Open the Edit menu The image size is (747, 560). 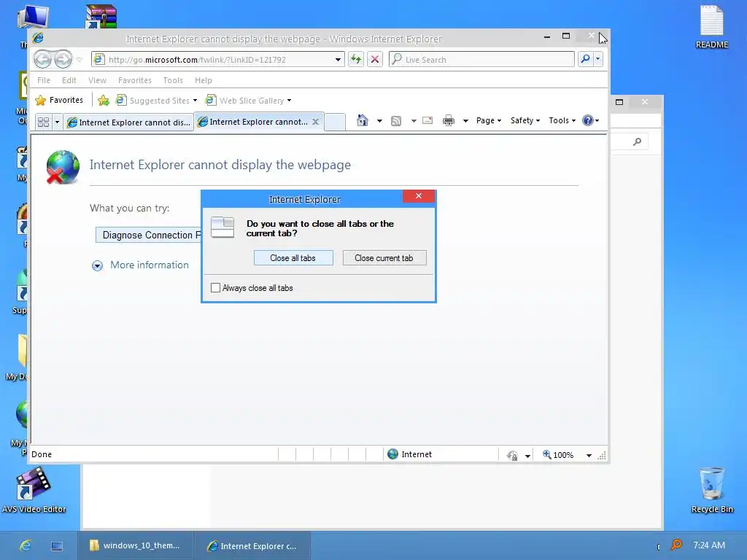click(x=69, y=80)
